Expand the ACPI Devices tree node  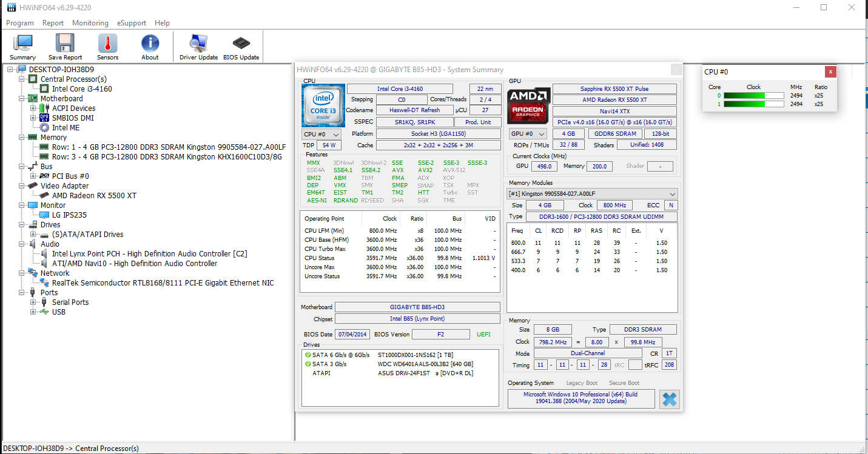point(33,108)
